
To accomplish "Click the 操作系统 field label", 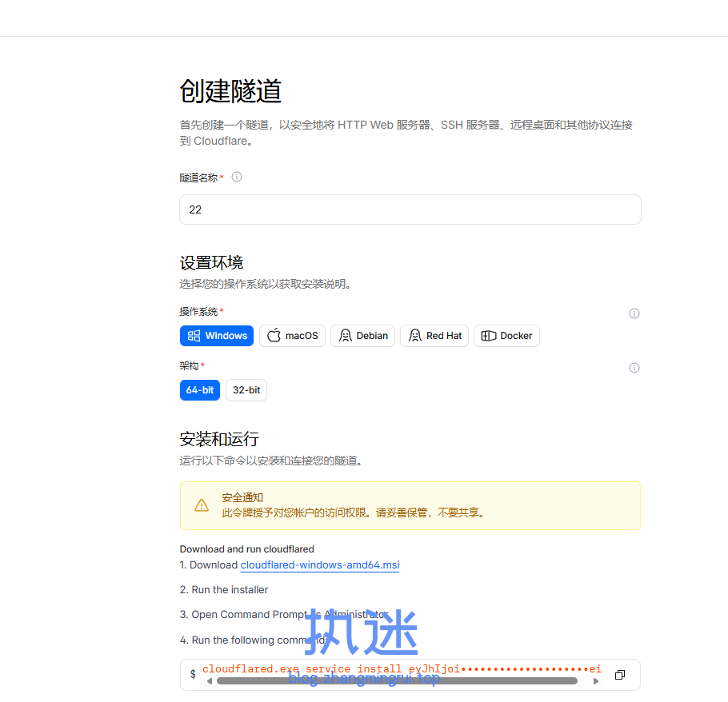I will pos(198,311).
